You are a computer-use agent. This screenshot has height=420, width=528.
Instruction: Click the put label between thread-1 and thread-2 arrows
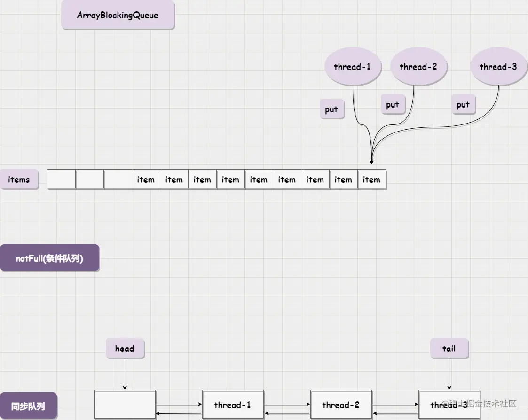click(393, 104)
